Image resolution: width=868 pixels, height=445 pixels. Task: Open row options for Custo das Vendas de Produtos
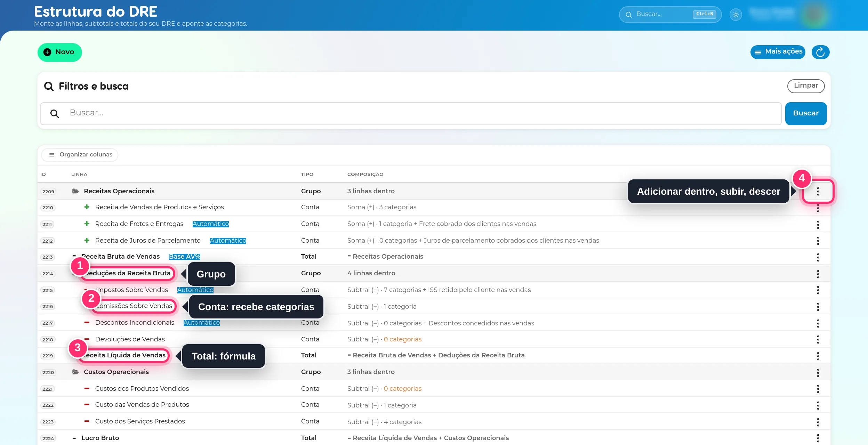pyautogui.click(x=818, y=405)
